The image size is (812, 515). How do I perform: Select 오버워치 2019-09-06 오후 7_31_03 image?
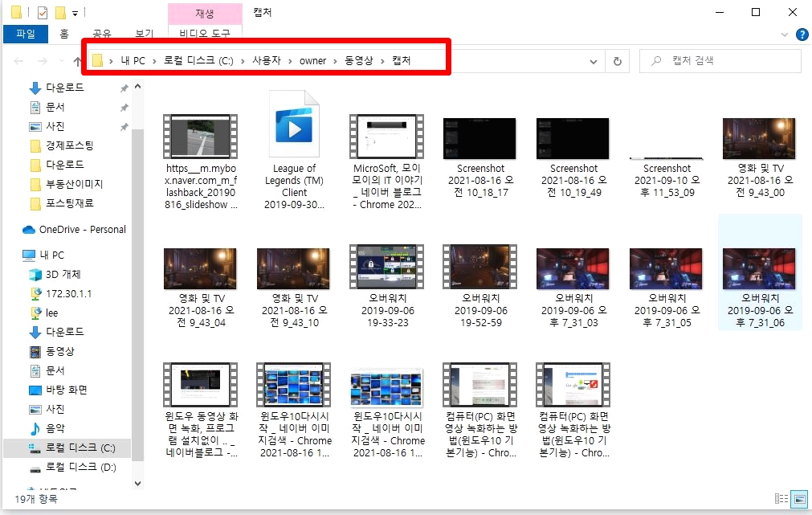[x=573, y=288]
